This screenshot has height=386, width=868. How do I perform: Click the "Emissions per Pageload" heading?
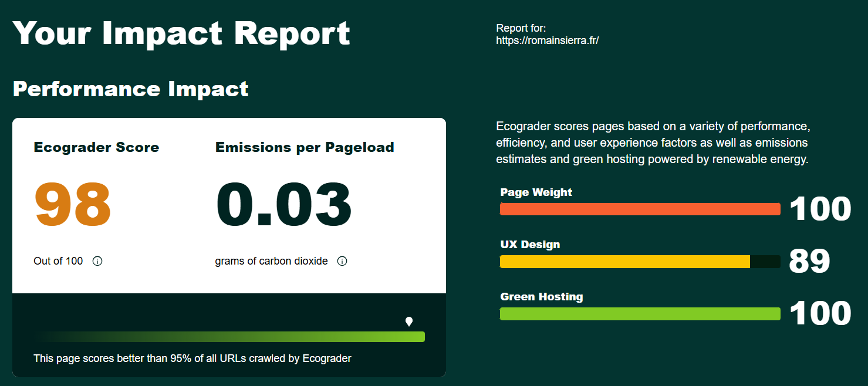tap(305, 147)
